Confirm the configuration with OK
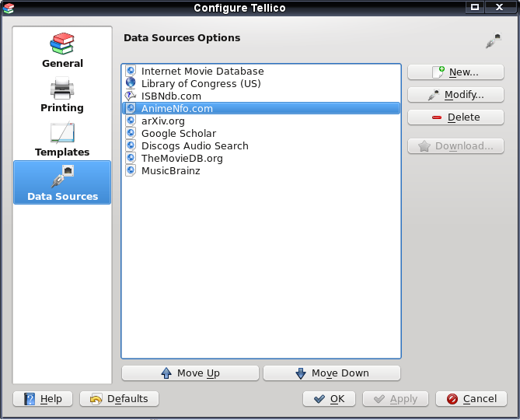This screenshot has width=520, height=420. (x=329, y=398)
